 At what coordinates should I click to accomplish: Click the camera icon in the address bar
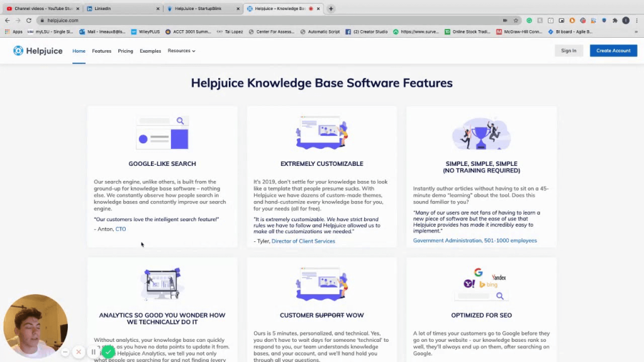coord(505,20)
